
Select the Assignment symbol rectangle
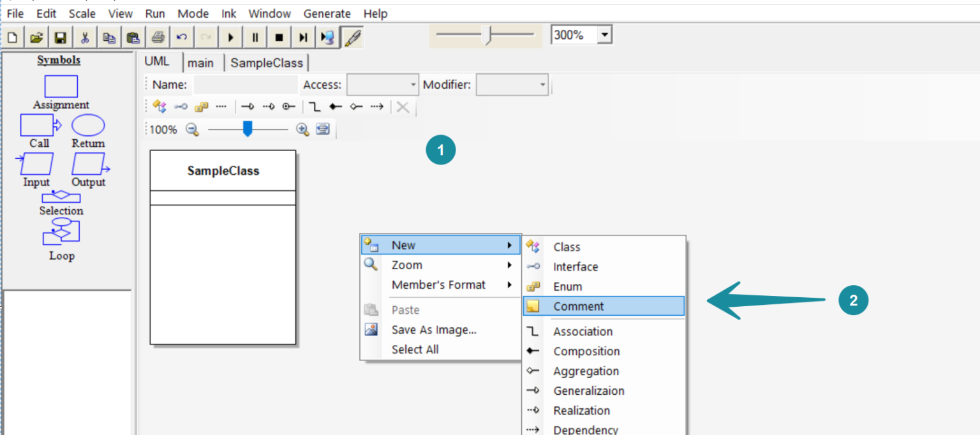pos(61,86)
